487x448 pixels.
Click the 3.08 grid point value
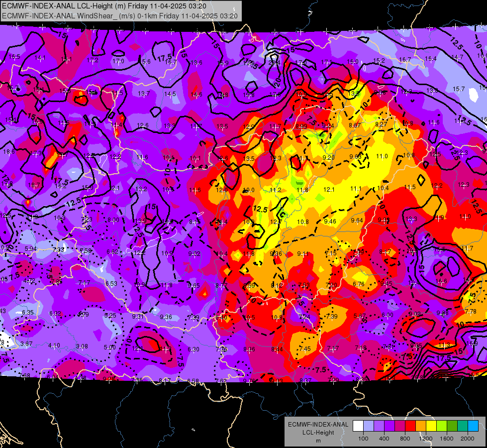pos(82,346)
